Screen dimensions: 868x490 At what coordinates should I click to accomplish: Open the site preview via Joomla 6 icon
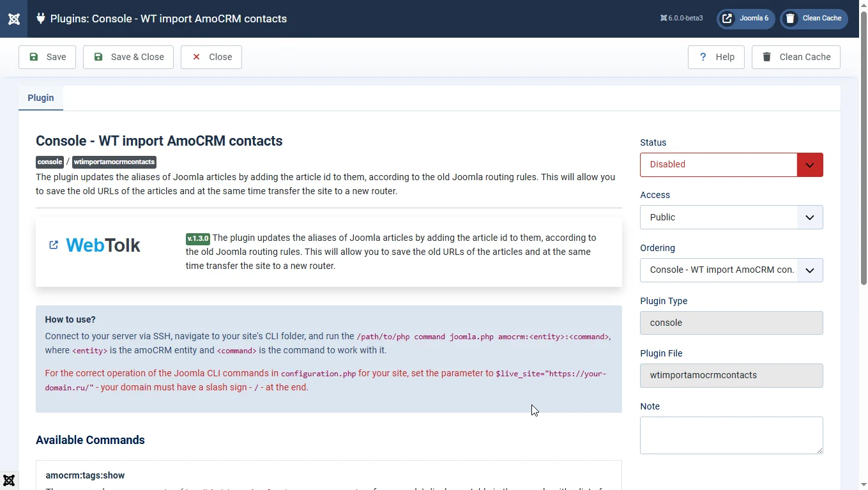tap(727, 19)
